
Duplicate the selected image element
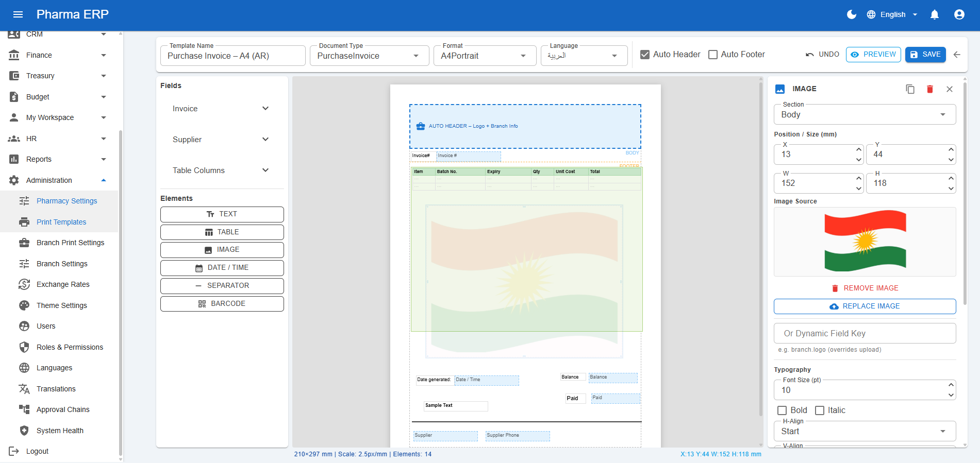tap(910, 89)
